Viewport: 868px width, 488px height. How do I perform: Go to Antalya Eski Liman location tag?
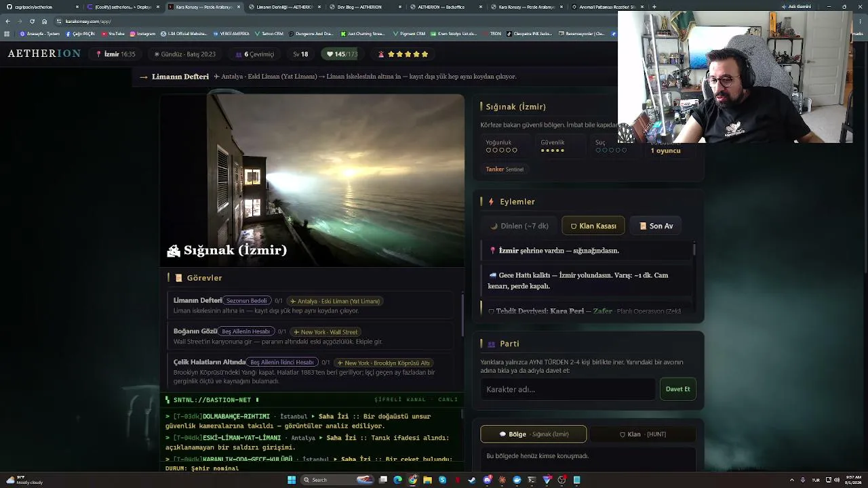[x=335, y=301]
